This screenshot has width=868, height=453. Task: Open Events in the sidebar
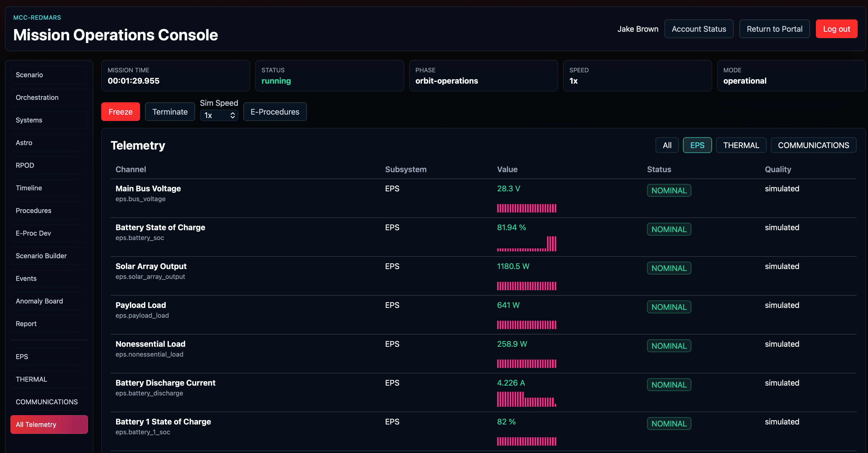pyautogui.click(x=49, y=278)
